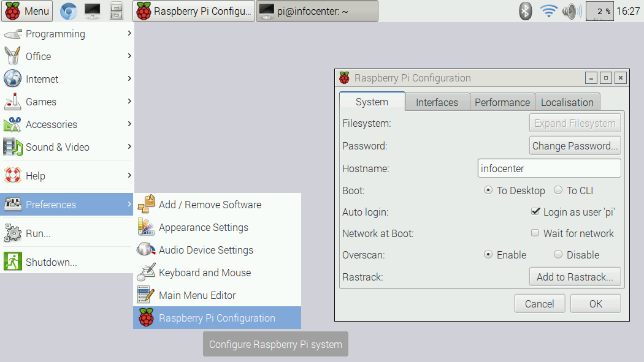Image resolution: width=644 pixels, height=362 pixels.
Task: Click the CPU usage monitor
Action: point(599,11)
